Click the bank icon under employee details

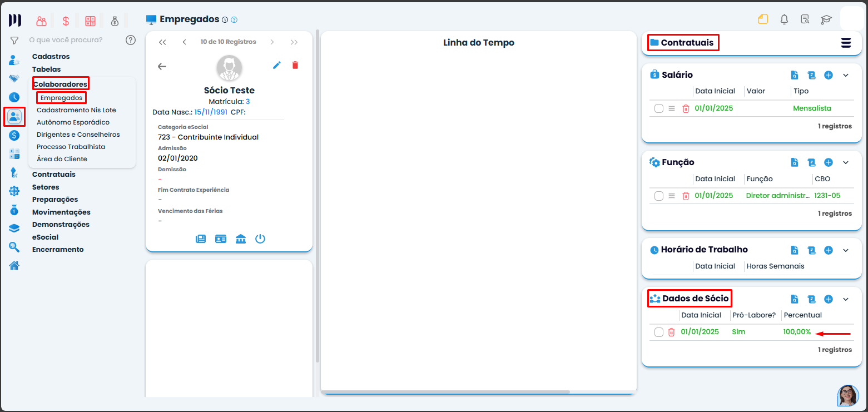click(241, 239)
